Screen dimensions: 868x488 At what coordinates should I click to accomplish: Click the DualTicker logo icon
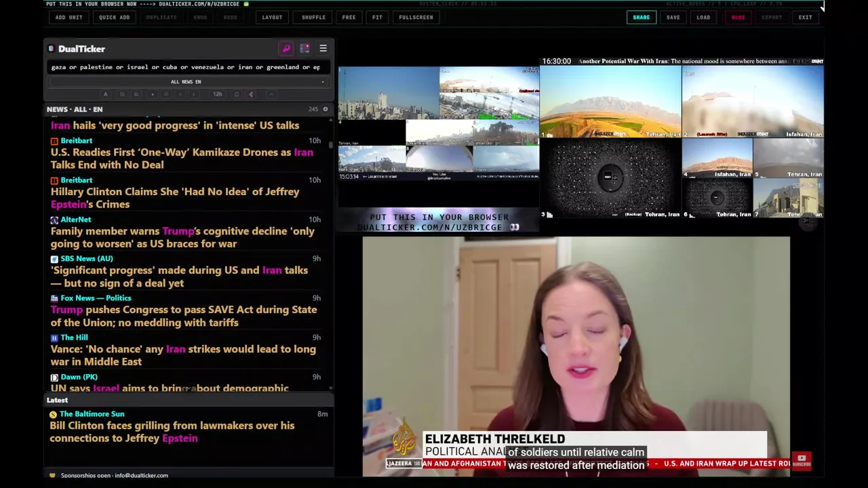click(x=51, y=49)
